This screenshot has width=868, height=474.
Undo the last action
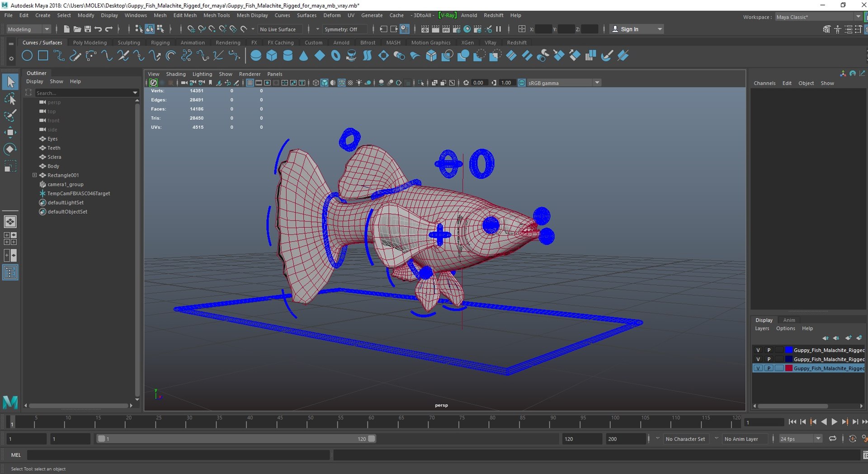point(98,29)
